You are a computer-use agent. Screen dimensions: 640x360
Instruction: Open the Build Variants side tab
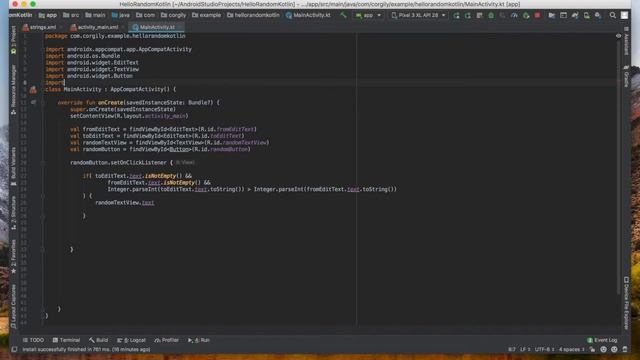point(13,167)
